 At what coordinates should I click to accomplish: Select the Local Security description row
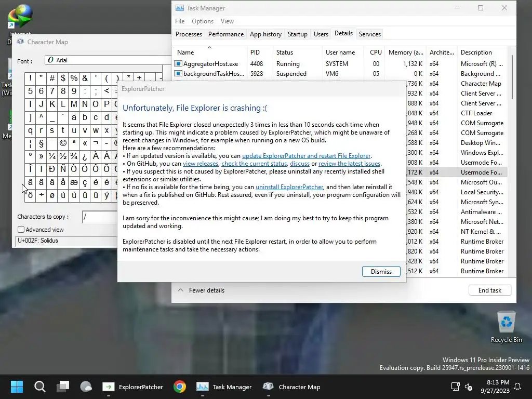point(482,192)
